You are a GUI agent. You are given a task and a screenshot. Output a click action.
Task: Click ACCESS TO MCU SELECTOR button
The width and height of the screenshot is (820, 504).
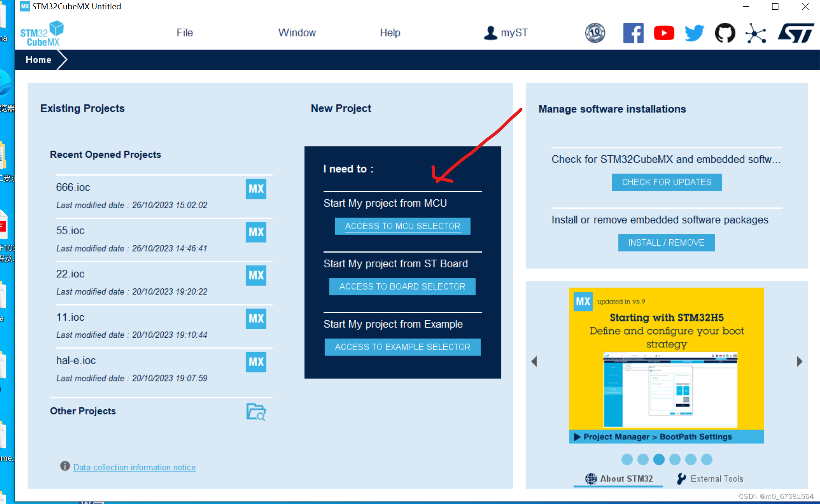403,226
